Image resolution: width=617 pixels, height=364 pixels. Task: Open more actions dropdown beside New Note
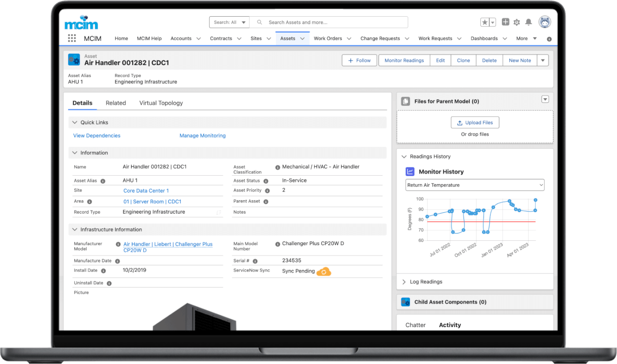click(x=543, y=60)
